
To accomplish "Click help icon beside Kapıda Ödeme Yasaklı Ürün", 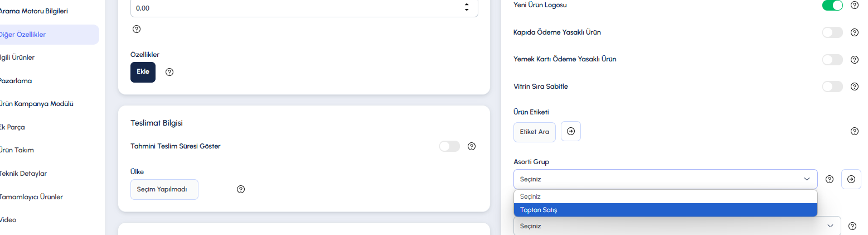I will (854, 32).
